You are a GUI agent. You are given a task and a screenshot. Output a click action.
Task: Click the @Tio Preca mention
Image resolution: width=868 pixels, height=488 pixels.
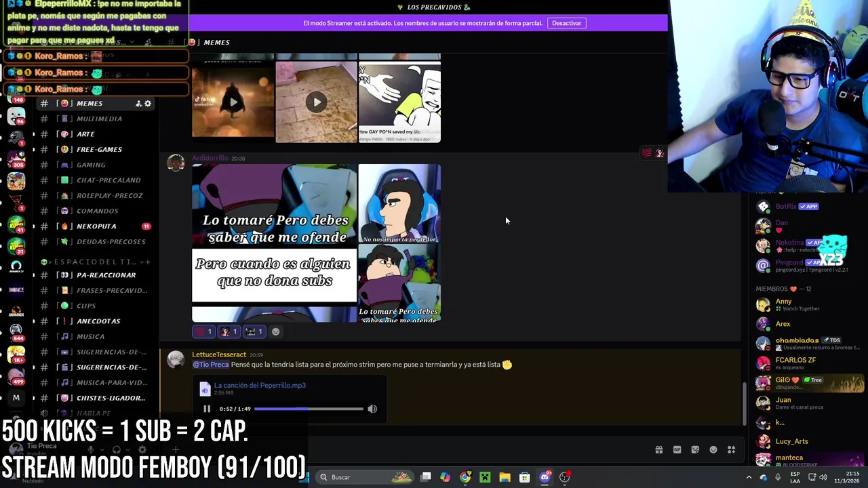211,365
